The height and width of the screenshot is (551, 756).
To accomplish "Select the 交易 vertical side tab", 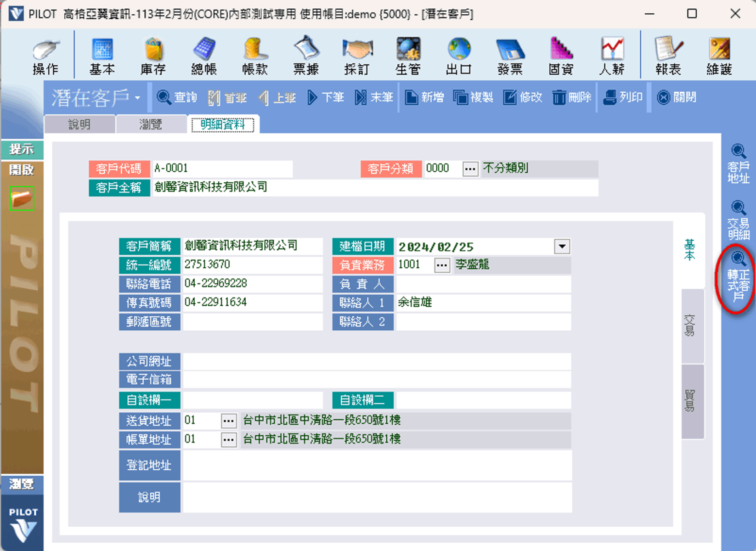I will click(690, 326).
